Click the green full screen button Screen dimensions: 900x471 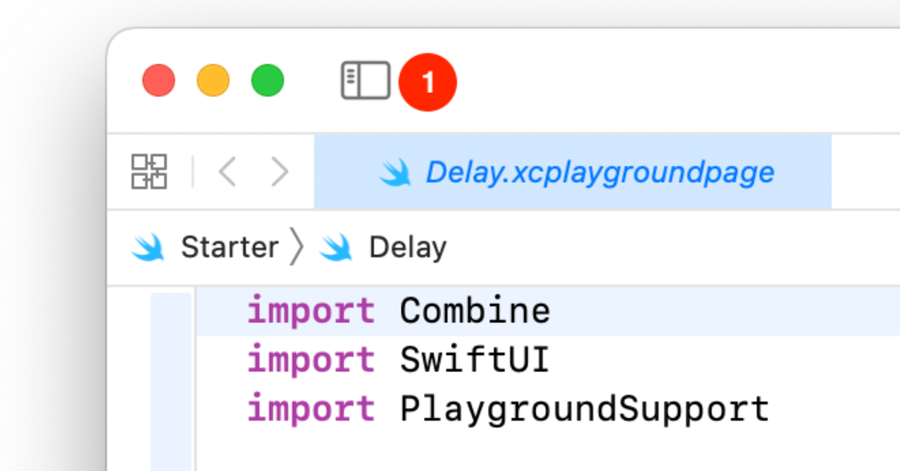point(267,81)
